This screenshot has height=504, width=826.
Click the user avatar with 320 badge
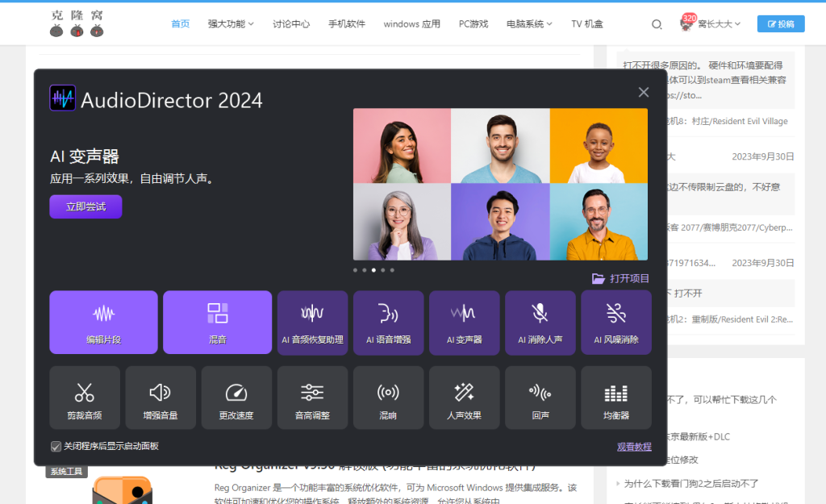[x=686, y=23]
